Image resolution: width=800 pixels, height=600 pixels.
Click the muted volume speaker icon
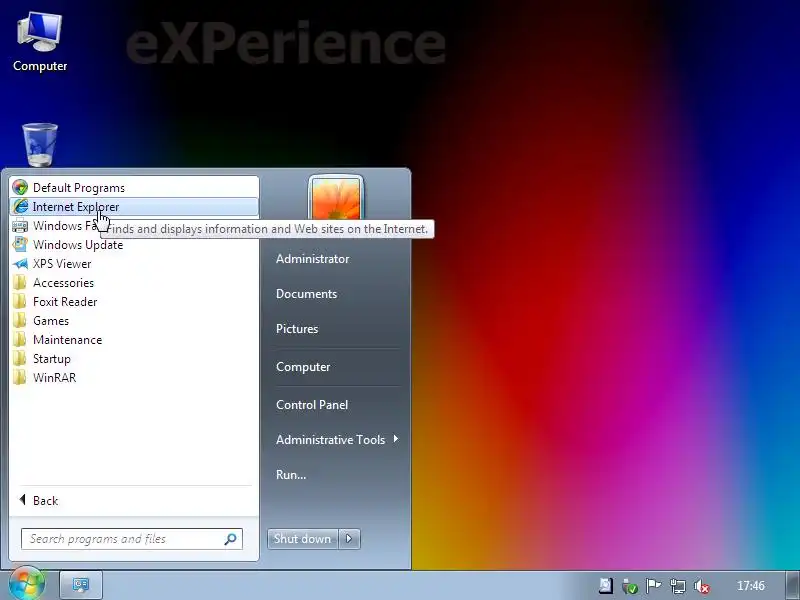702,586
